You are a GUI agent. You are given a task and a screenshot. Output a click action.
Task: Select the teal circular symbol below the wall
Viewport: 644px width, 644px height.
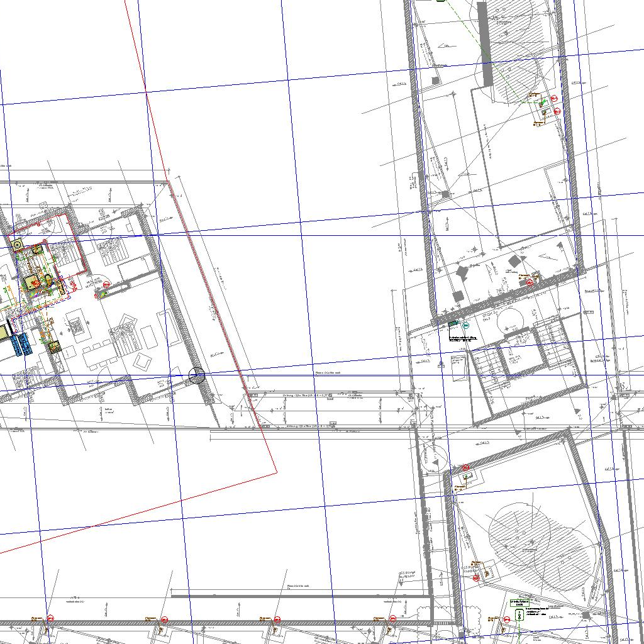coord(466,326)
